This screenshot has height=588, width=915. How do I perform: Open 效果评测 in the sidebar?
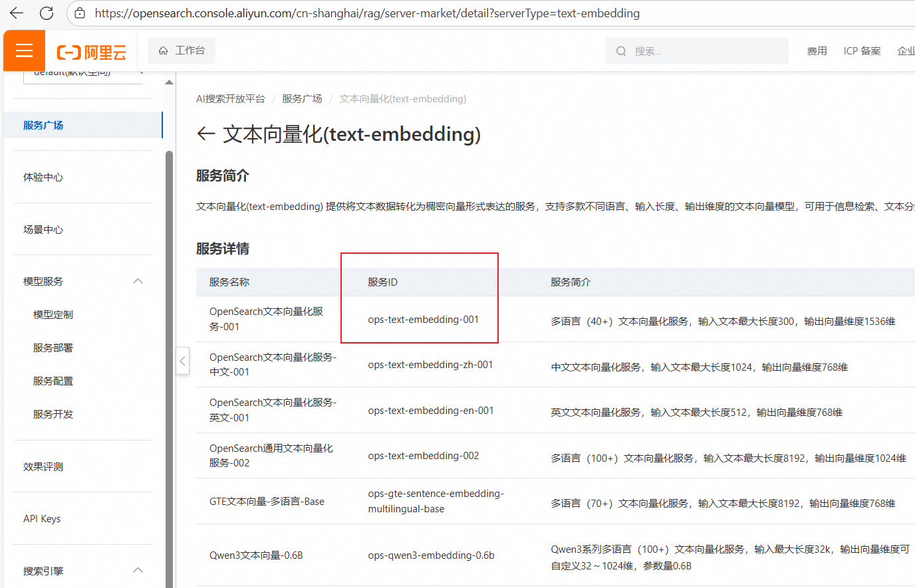[x=43, y=466]
